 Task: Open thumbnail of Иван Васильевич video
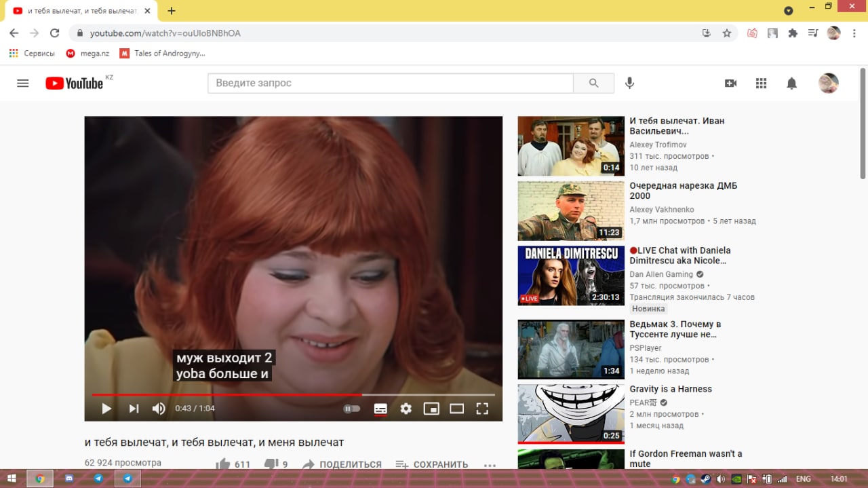[x=571, y=146]
